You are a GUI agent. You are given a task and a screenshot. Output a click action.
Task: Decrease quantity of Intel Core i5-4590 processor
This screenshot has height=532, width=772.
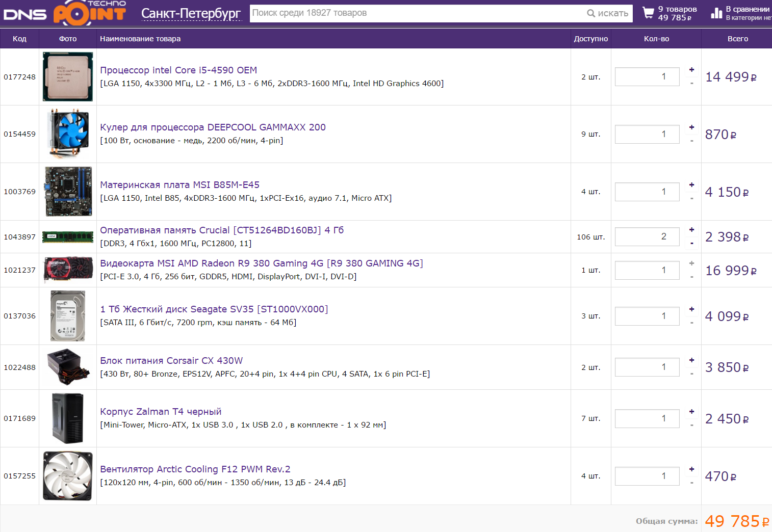pos(691,84)
